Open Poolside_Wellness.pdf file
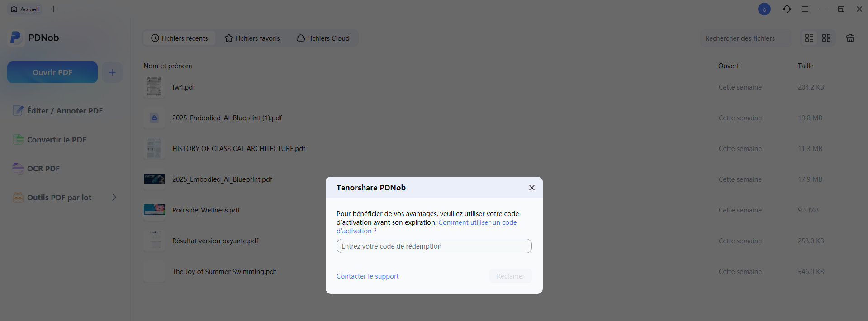The height and width of the screenshot is (321, 868). 206,210
